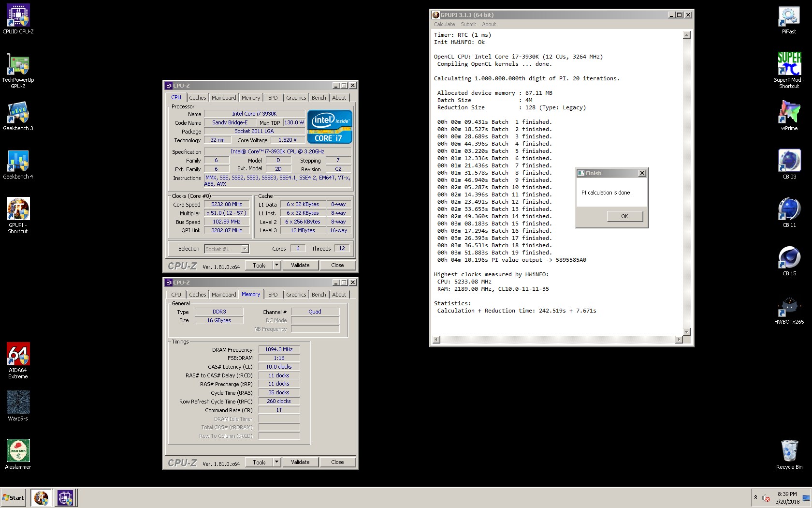Open the SPD tab in the upper CPU-Z window
The image size is (812, 508).
(273, 98)
